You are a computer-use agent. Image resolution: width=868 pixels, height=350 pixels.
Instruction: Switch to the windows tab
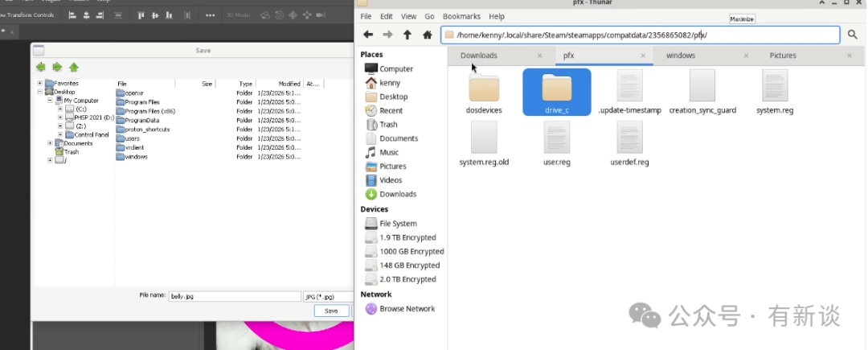[x=680, y=56]
